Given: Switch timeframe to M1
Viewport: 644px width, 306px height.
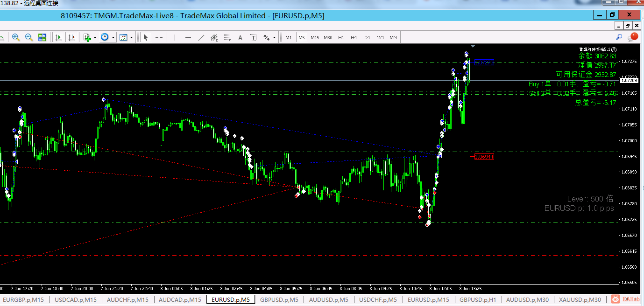Looking at the screenshot, I should (289, 37).
